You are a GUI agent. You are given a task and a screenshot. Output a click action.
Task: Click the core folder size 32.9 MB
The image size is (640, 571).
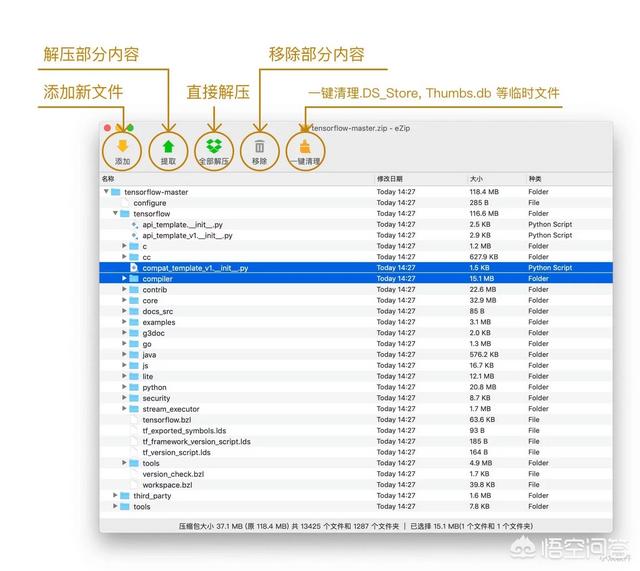point(483,300)
